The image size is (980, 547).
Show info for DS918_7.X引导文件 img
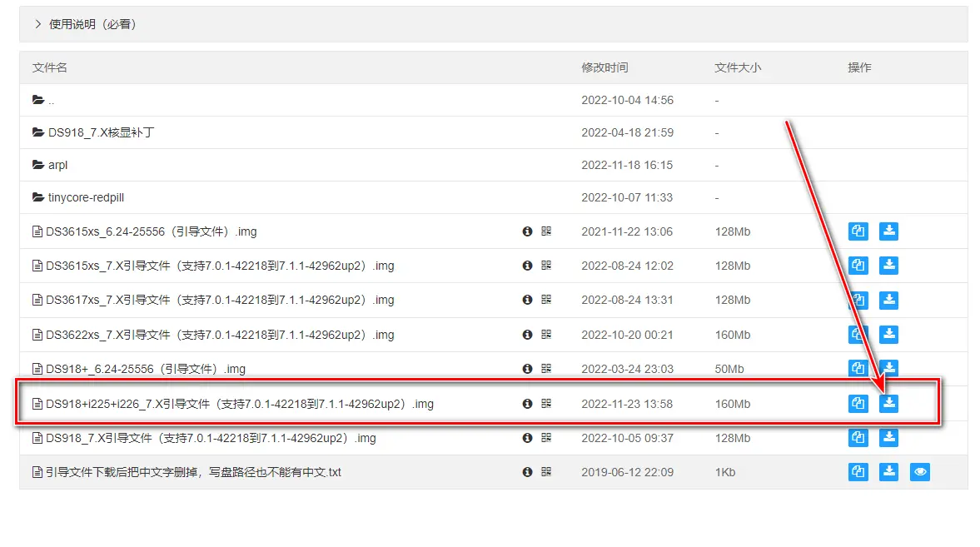tap(528, 438)
